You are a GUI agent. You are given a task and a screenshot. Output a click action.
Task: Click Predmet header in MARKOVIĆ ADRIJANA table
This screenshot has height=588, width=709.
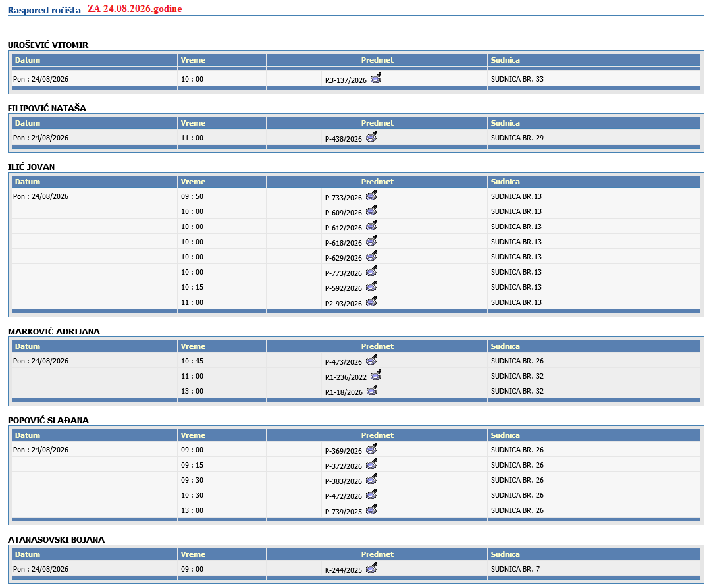point(377,346)
